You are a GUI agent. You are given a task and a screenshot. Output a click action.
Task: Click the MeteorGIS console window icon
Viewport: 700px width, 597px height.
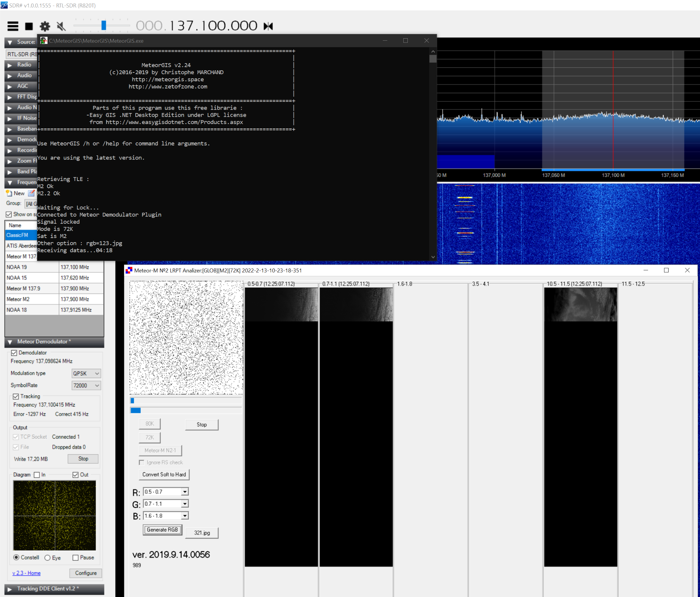(x=43, y=41)
